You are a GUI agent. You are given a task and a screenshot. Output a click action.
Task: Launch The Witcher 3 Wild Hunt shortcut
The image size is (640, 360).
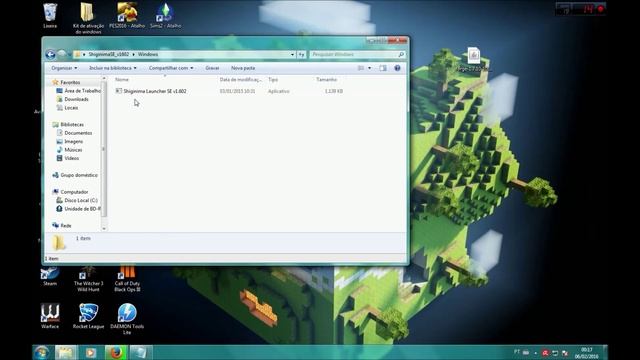(x=89, y=279)
